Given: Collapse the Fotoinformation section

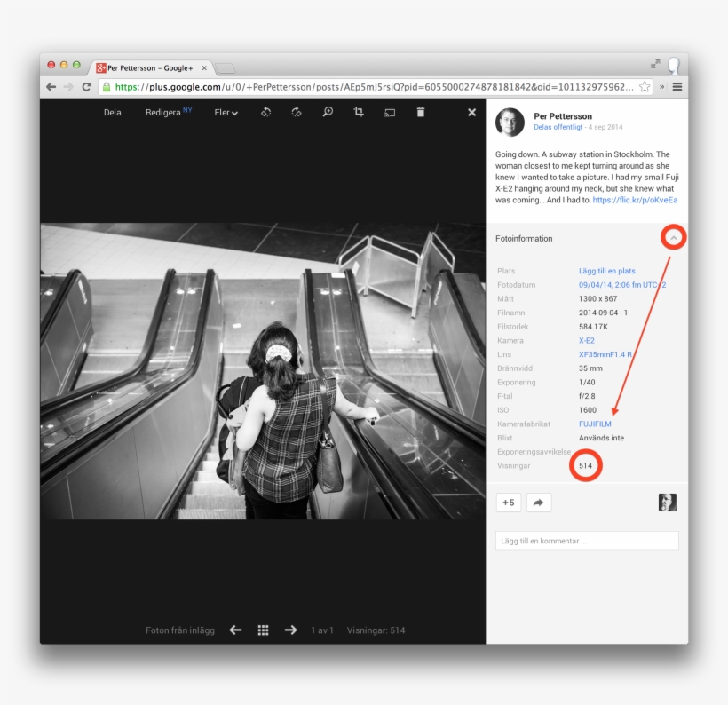Looking at the screenshot, I should (674, 238).
